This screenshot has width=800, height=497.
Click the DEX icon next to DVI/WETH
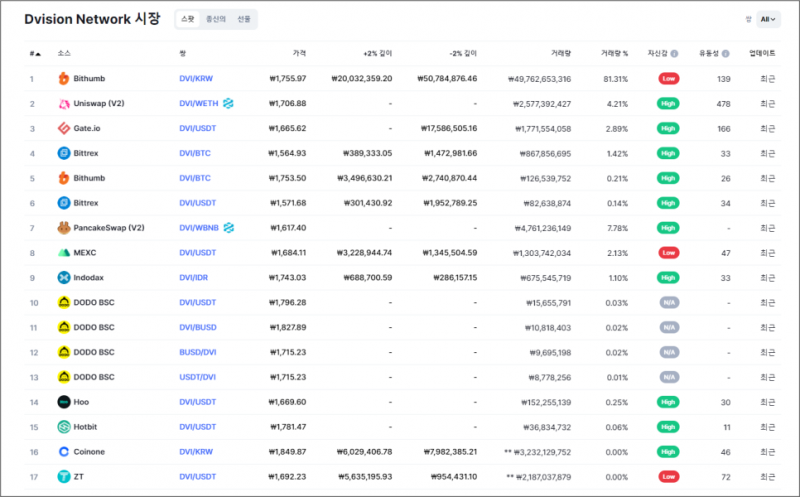(x=228, y=104)
